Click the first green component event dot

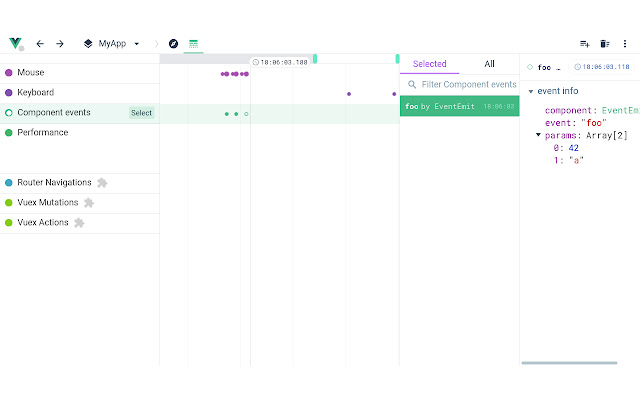coord(227,114)
